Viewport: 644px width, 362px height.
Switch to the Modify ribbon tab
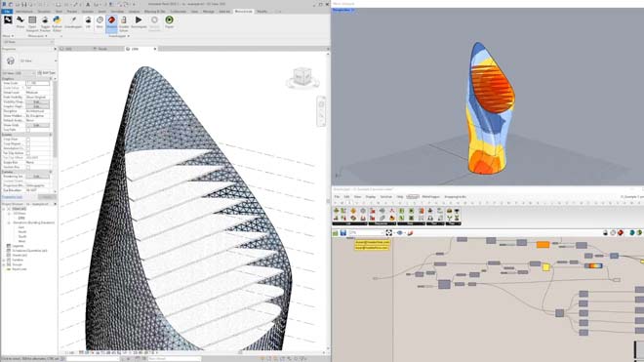262,11
